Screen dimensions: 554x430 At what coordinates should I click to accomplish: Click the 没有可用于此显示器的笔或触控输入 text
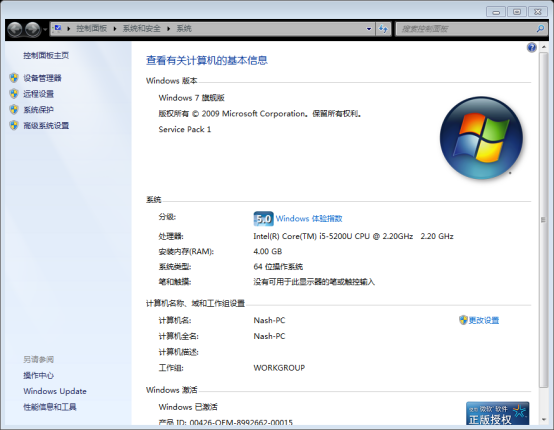click(314, 282)
